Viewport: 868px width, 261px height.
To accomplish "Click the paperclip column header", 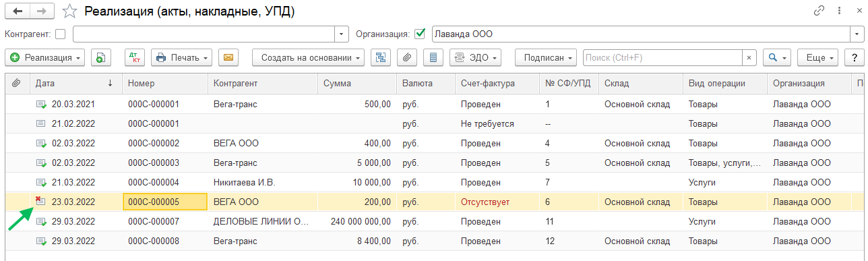I will point(16,84).
